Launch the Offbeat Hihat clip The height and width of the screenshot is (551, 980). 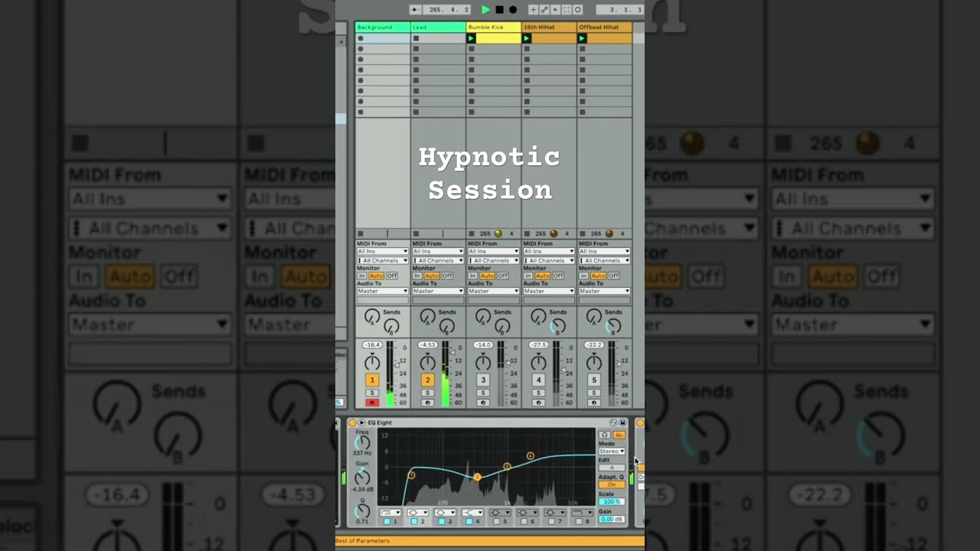point(582,38)
